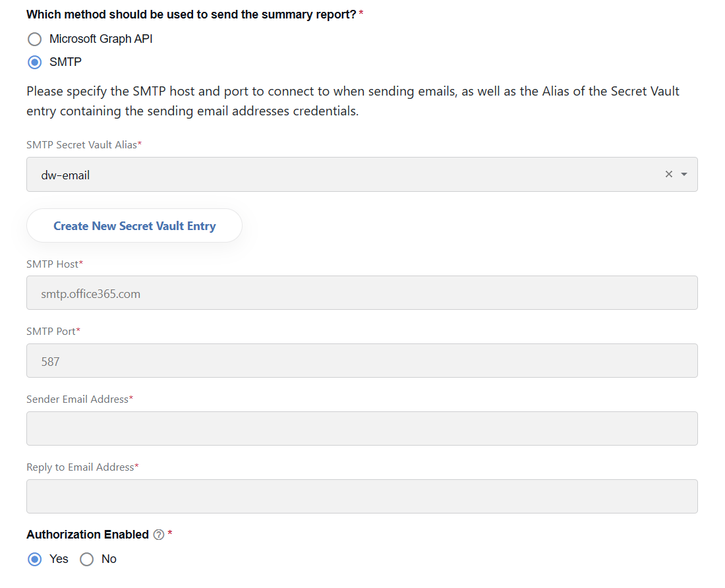Screen dimensions: 725x588
Task: Open the dw-email alias combo box
Action: 342,174
